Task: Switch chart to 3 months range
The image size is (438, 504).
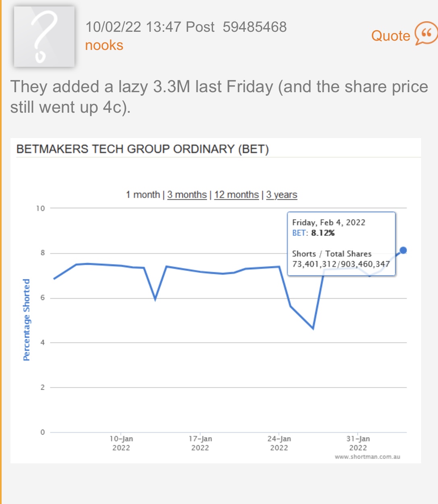Action: click(x=187, y=195)
